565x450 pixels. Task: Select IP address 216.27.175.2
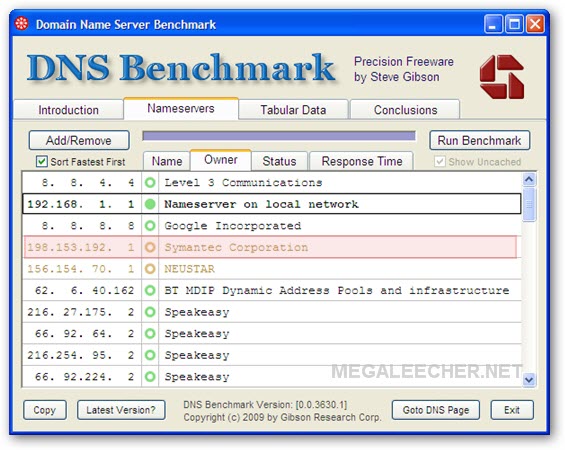click(81, 312)
